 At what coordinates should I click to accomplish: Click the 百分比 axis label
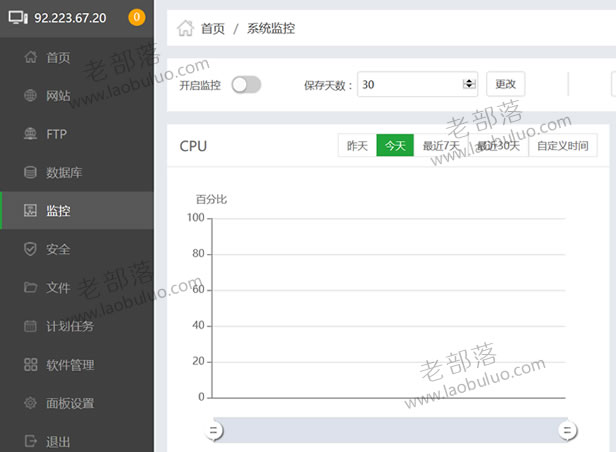click(x=211, y=199)
